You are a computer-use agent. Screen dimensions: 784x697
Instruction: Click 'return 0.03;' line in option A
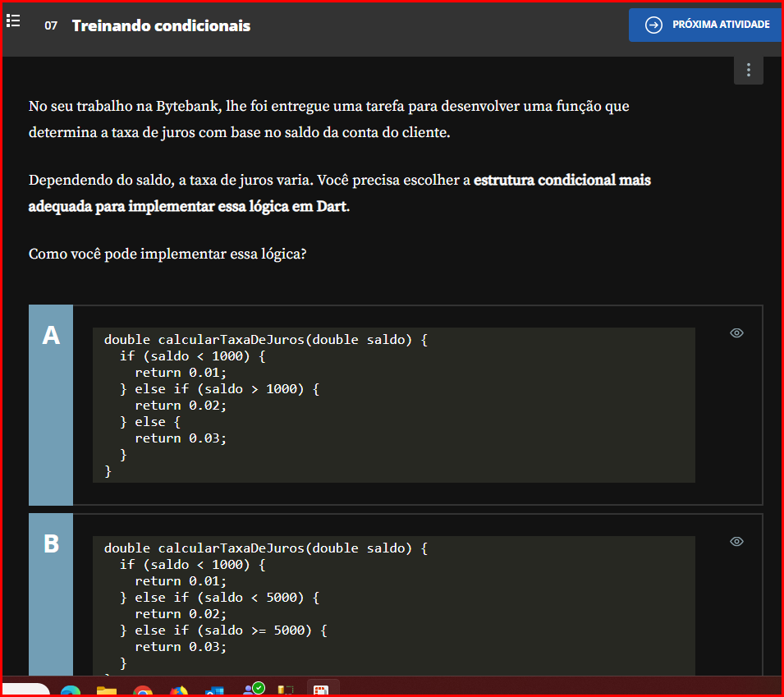181,438
